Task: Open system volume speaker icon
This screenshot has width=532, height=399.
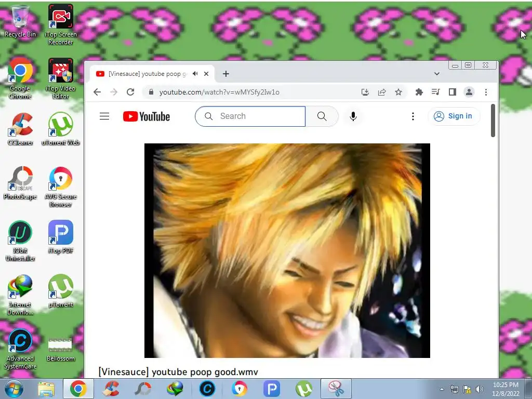Action: tap(480, 389)
